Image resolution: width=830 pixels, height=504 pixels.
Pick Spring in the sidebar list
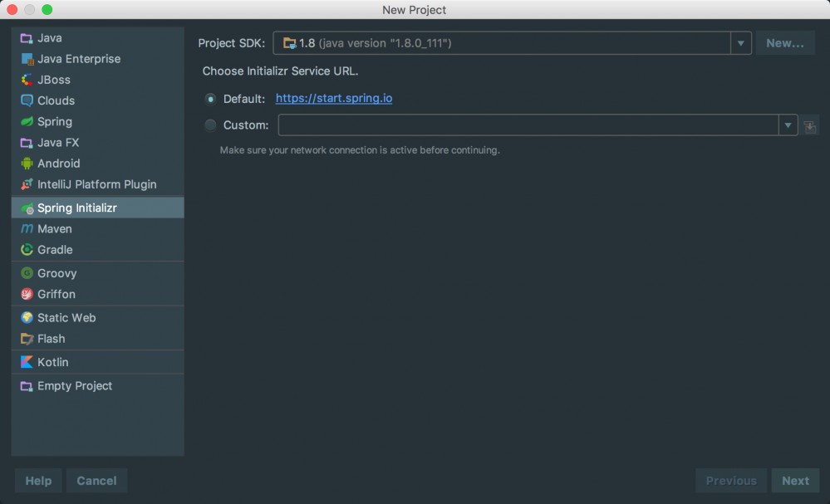click(x=98, y=121)
